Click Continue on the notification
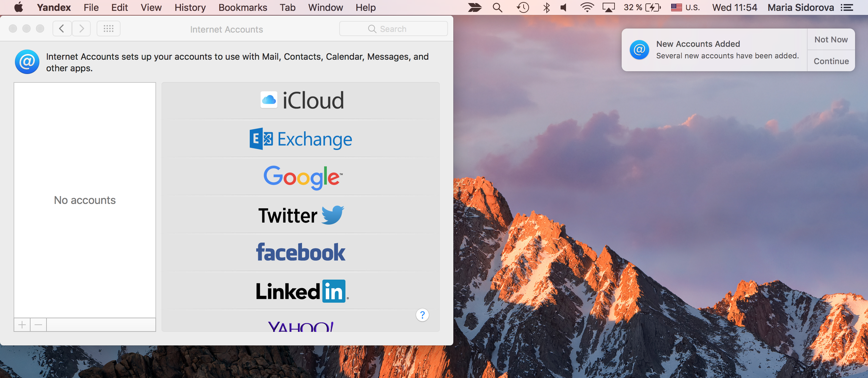 pyautogui.click(x=831, y=61)
